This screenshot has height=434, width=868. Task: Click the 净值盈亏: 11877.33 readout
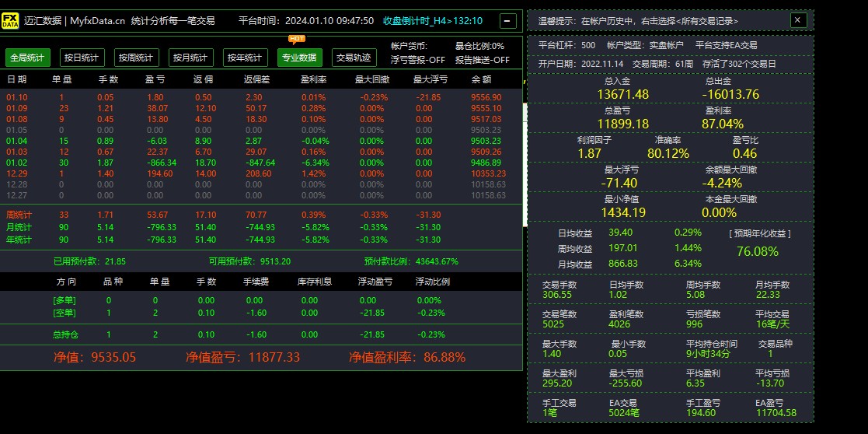pyautogui.click(x=242, y=358)
